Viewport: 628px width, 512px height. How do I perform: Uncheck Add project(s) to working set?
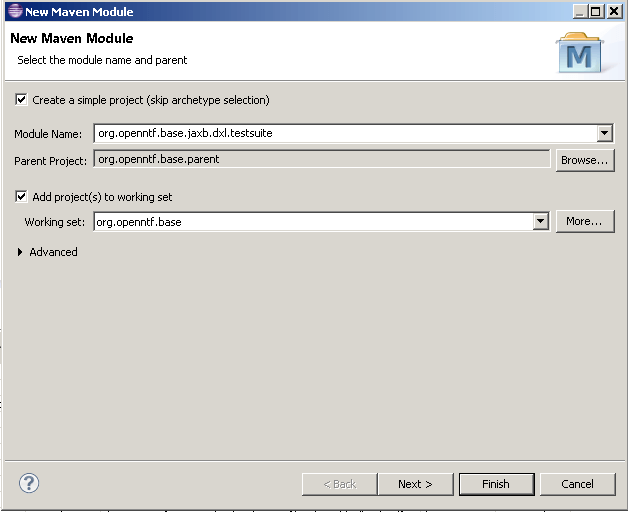click(21, 197)
